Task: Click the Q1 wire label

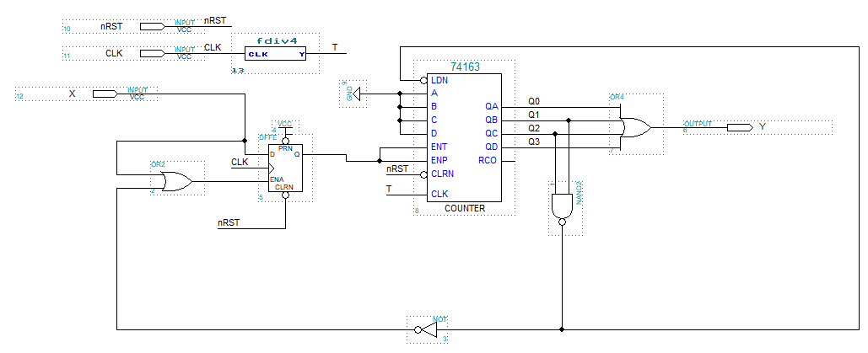Action: [534, 115]
